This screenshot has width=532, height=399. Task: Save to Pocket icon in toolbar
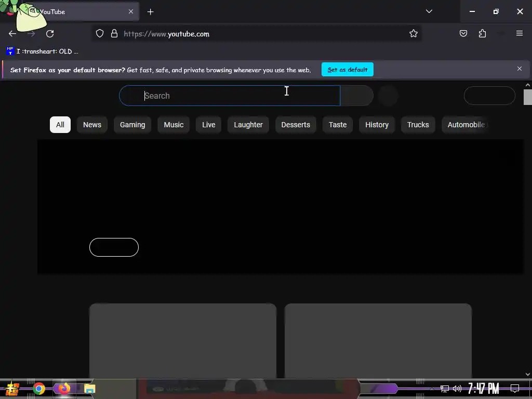pos(463,33)
